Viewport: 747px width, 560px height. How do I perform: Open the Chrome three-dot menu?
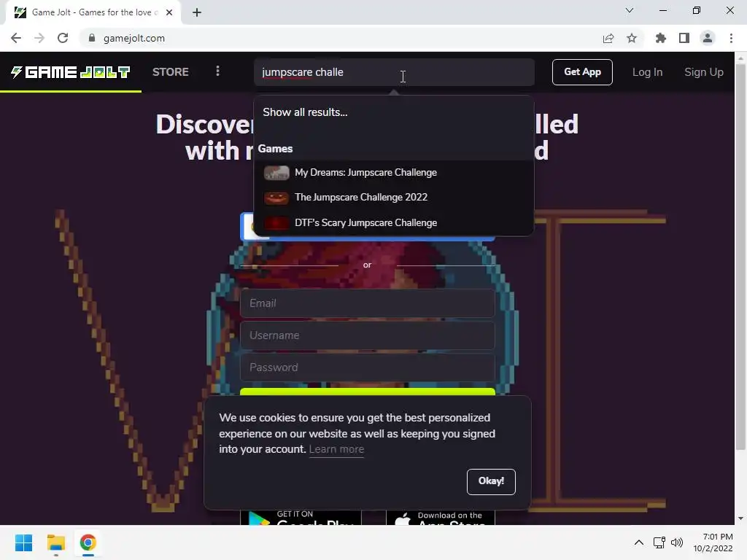[731, 38]
